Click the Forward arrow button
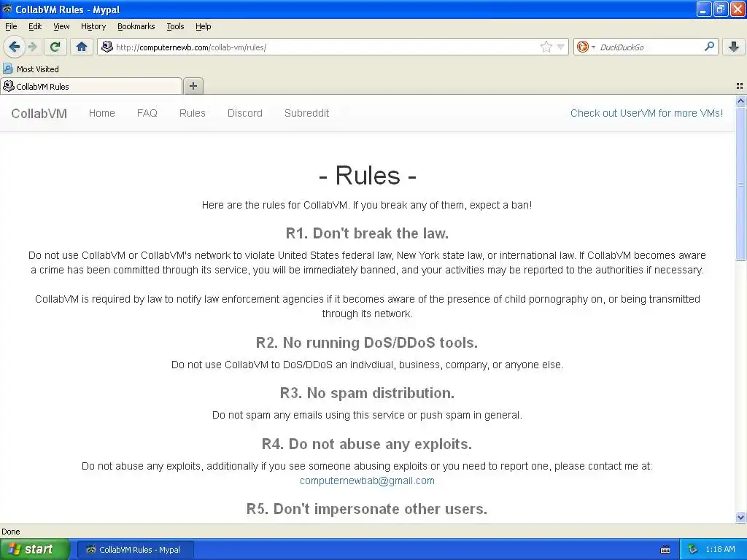 coord(33,47)
